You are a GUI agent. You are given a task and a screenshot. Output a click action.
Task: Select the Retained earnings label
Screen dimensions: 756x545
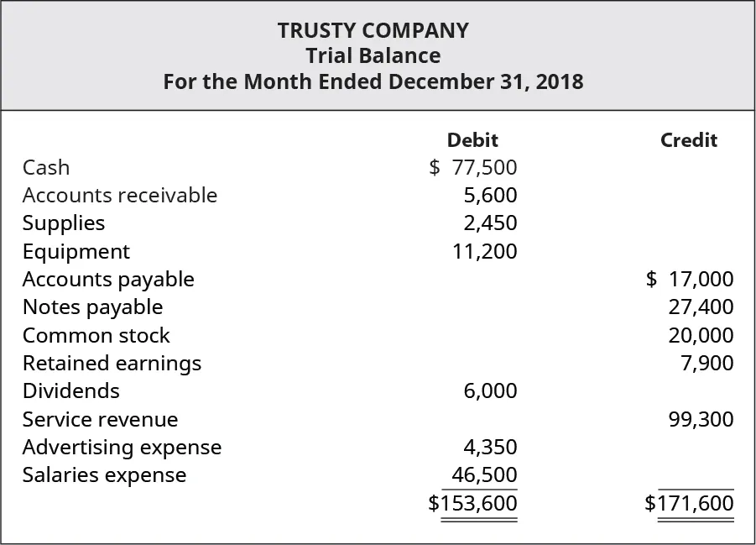112,364
